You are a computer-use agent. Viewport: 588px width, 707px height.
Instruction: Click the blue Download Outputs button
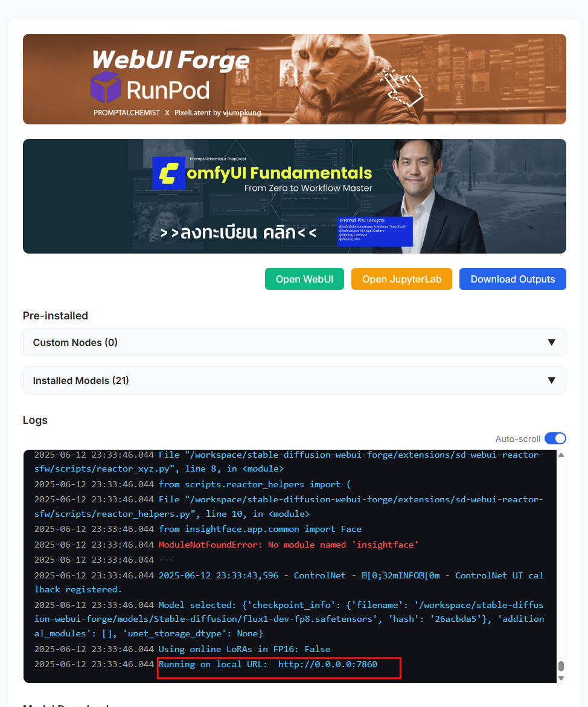pos(513,279)
